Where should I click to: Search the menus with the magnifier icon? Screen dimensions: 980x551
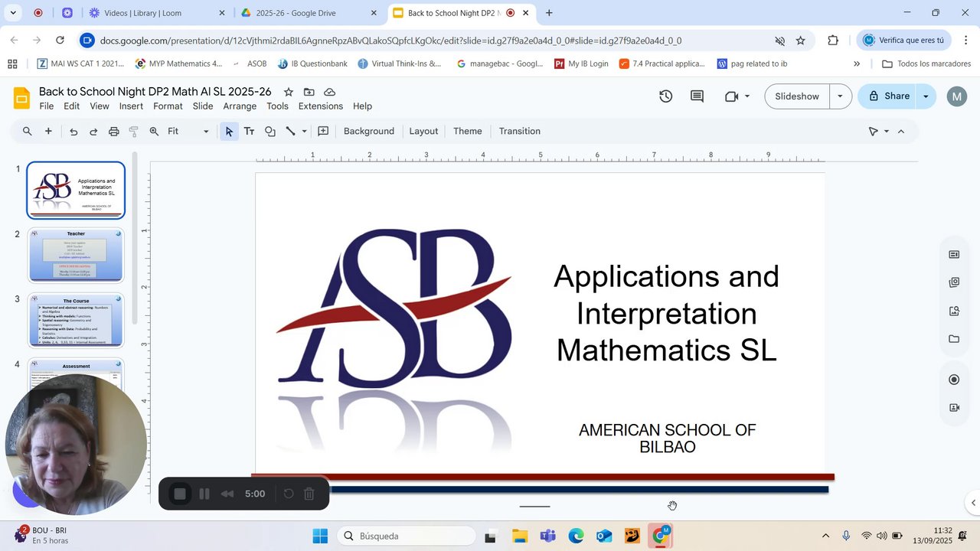[28, 132]
